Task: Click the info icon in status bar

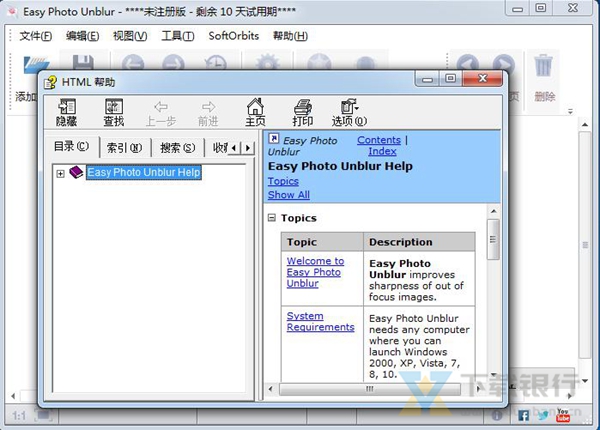Action: (x=497, y=415)
